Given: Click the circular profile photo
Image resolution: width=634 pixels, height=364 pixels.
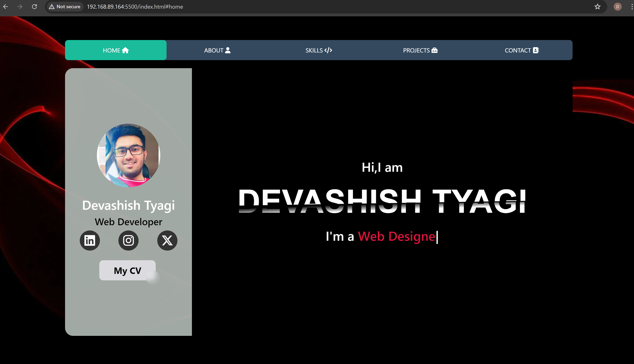Looking at the screenshot, I should coord(128,155).
